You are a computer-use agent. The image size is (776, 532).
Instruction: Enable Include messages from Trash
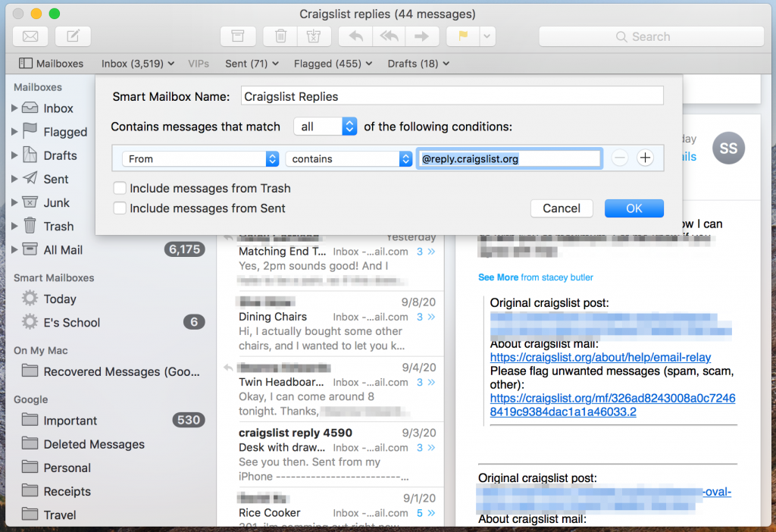(x=119, y=188)
